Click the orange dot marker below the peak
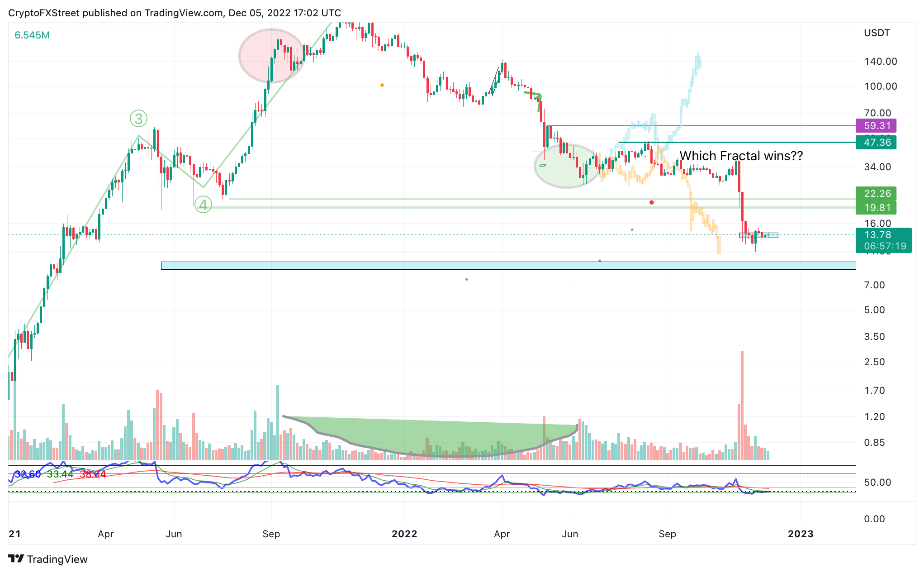The image size is (924, 573). pos(382,85)
